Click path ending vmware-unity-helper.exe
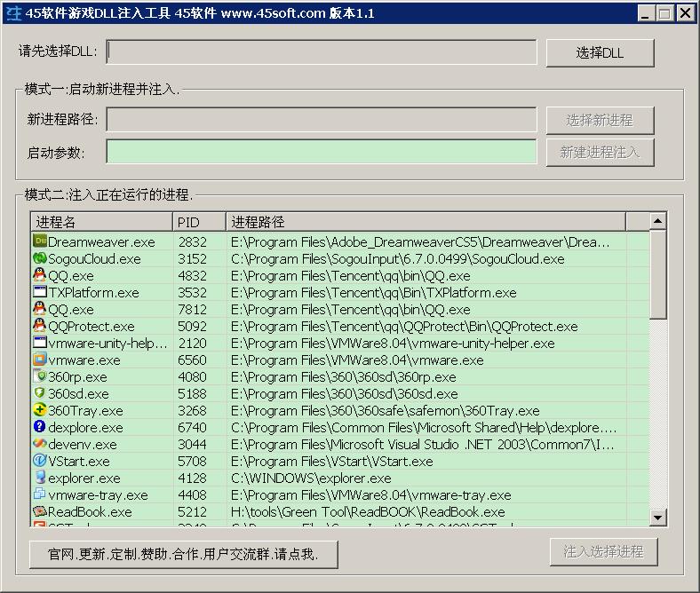This screenshot has width=700, height=593. (393, 344)
